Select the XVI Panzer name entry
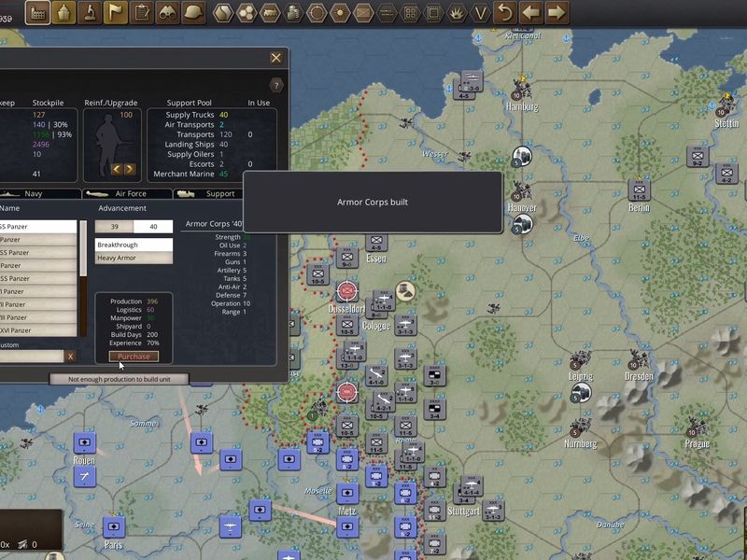Image resolution: width=747 pixels, height=560 pixels. (38, 330)
